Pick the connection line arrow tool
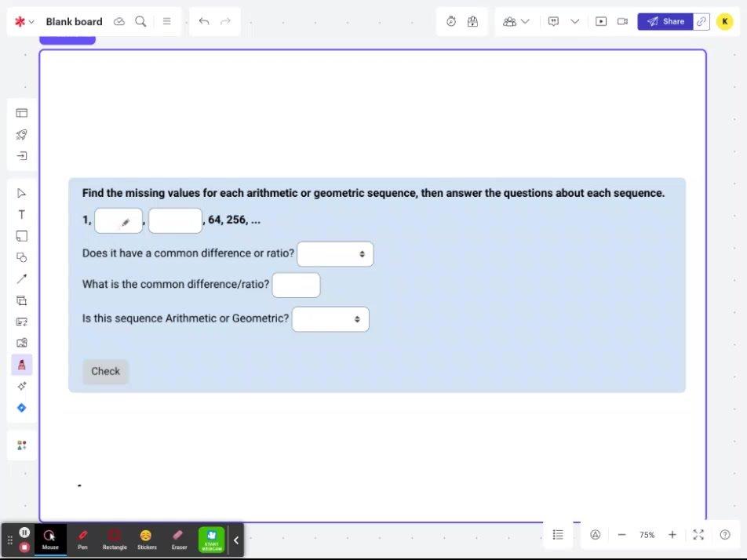This screenshot has height=560, width=747. coord(21,278)
